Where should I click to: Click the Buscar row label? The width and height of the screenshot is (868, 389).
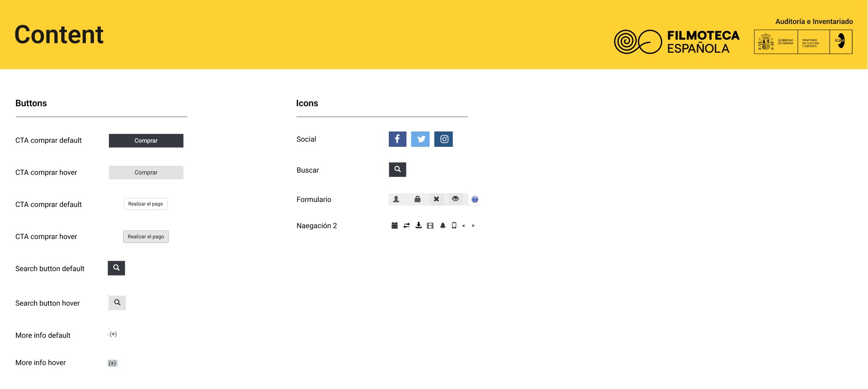pyautogui.click(x=308, y=170)
